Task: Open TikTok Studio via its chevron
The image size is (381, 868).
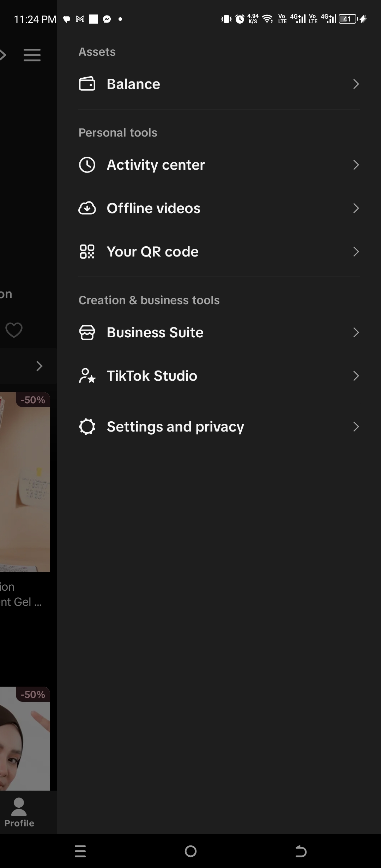Action: tap(356, 376)
